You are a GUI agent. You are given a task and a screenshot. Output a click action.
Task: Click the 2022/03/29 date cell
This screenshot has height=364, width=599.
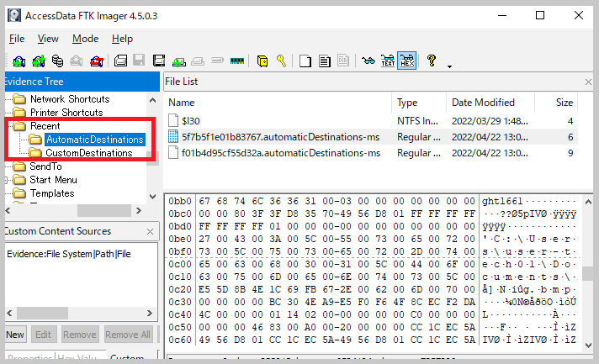pyautogui.click(x=490, y=121)
